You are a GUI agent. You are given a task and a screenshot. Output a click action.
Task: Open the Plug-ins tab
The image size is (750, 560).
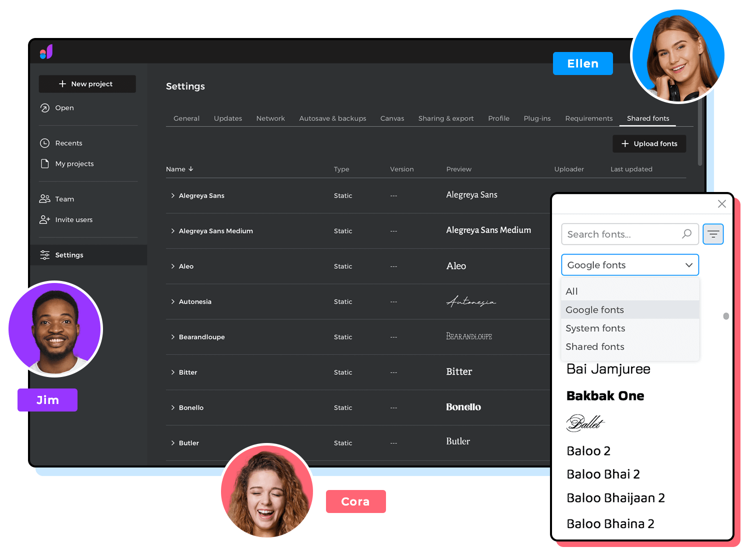[x=537, y=118]
